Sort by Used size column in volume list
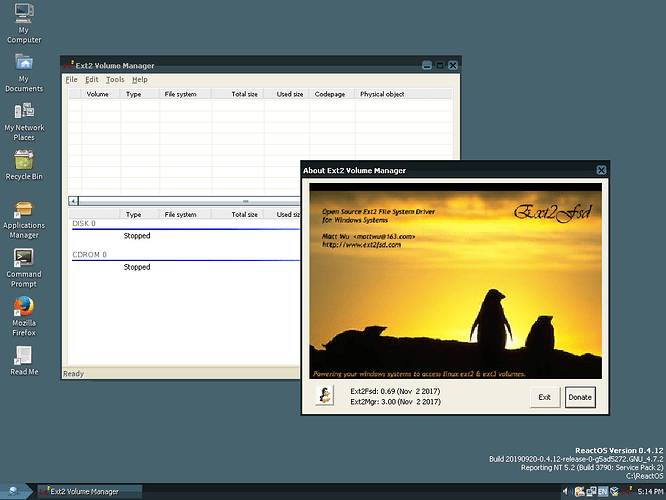This screenshot has width=666, height=500. [286, 94]
